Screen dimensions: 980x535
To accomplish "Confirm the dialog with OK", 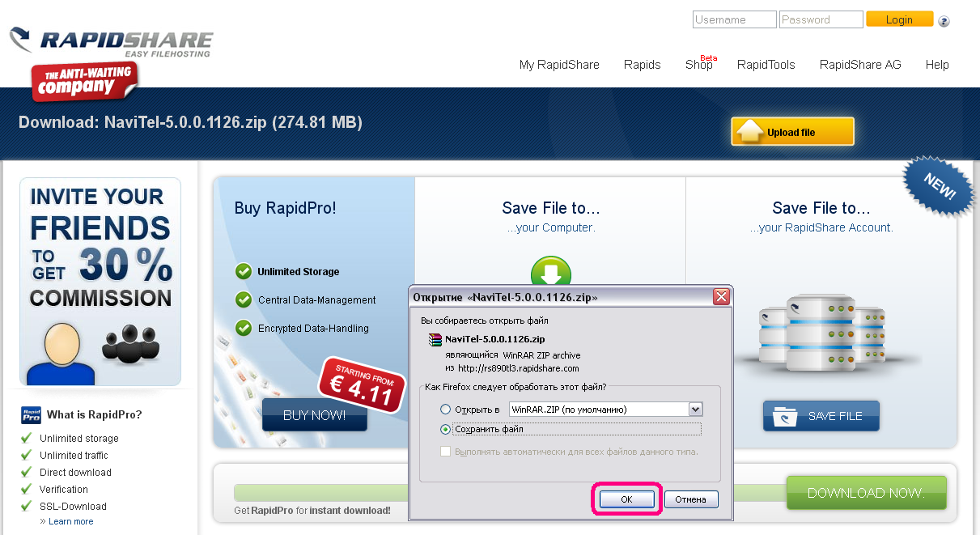I will point(626,499).
